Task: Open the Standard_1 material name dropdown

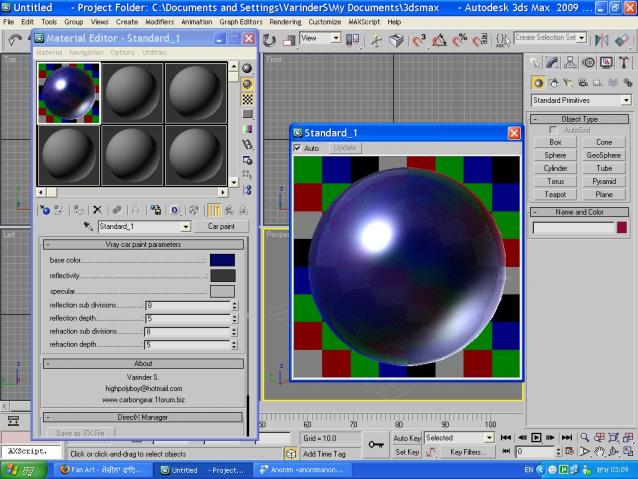Action: (144, 227)
